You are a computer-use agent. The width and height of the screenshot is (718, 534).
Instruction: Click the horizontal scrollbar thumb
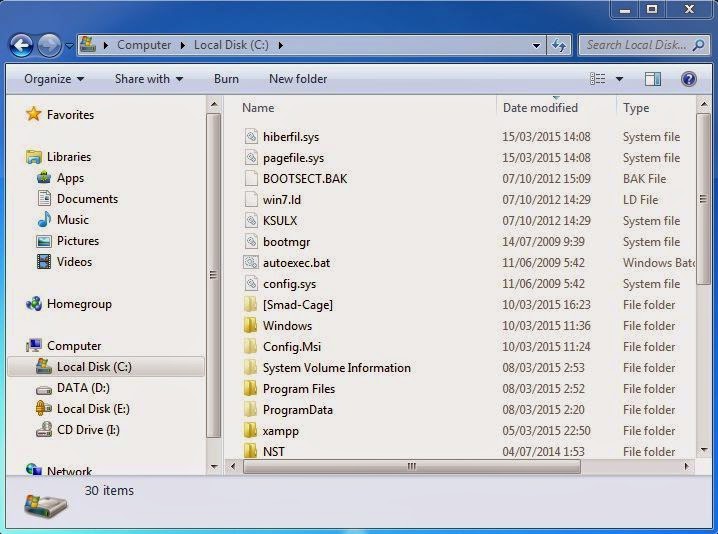click(x=412, y=467)
